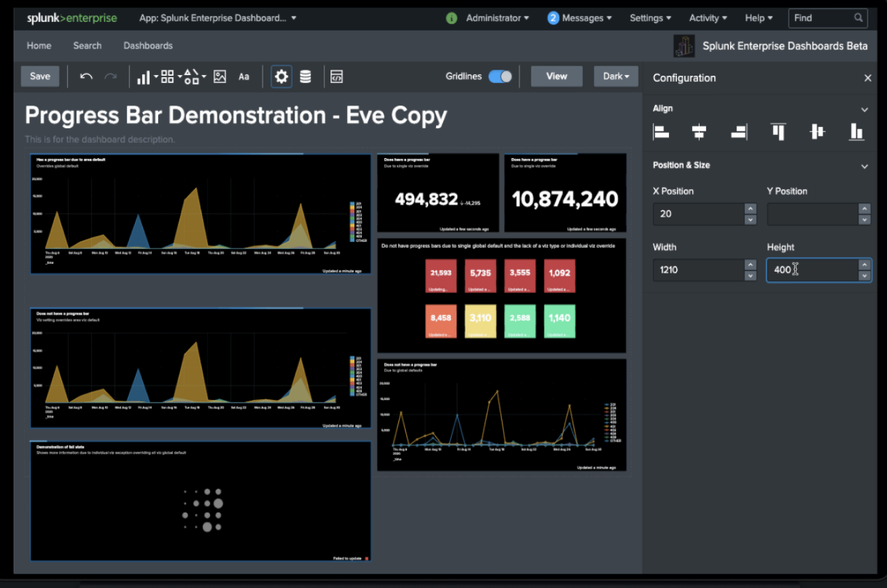
Task: Go to the Dashboards tab
Action: (x=148, y=46)
